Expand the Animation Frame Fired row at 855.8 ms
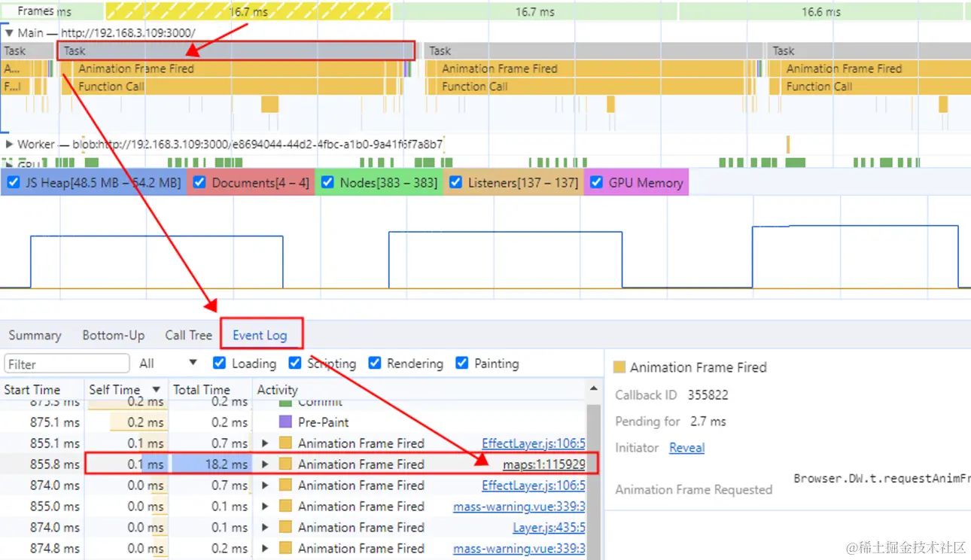Screen dimensions: 971x560 pos(265,464)
